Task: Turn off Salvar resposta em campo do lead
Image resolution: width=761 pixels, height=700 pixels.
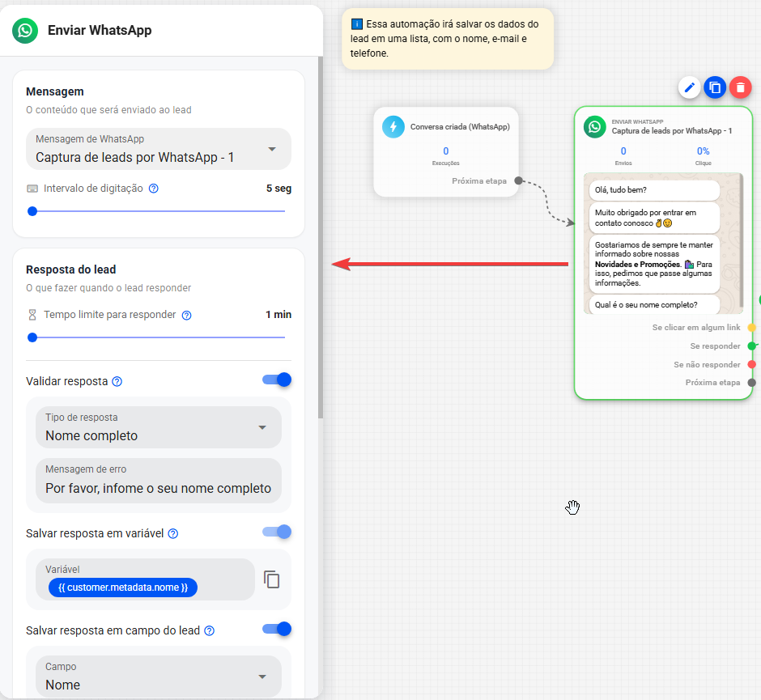Action: [x=277, y=629]
